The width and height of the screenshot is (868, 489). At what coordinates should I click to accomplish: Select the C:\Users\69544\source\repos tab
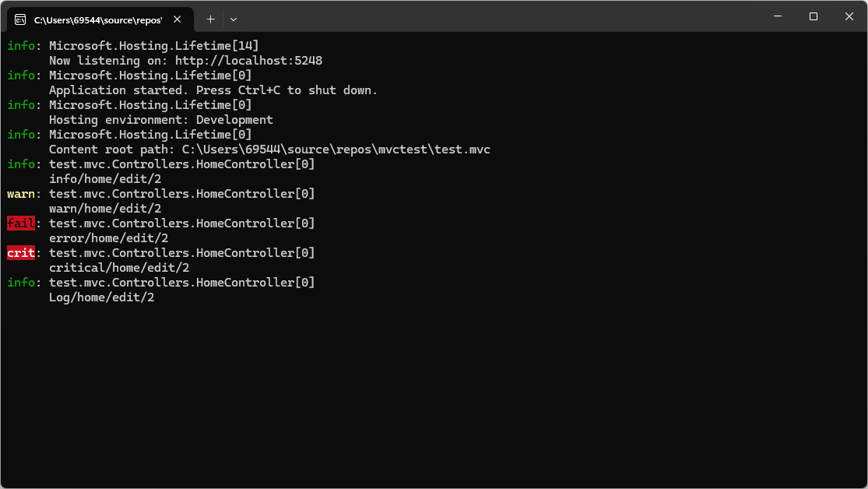click(97, 19)
